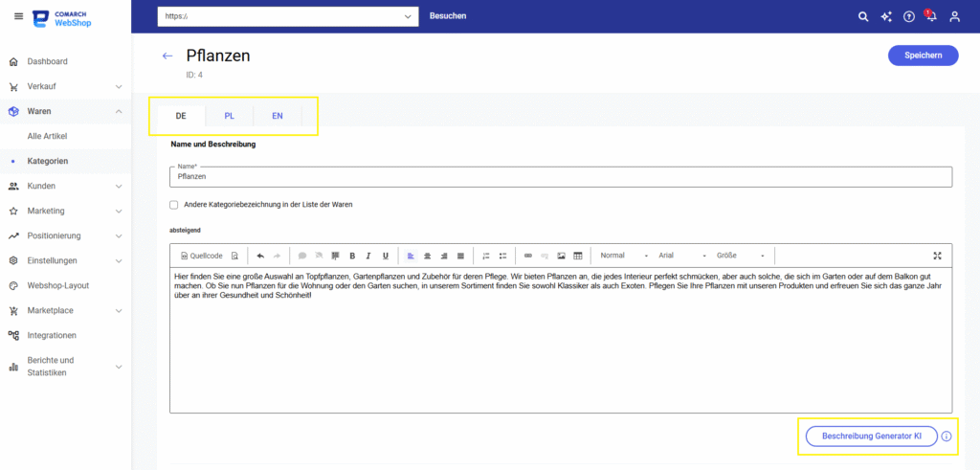Screen dimensions: 980x470
Task: Click the Comarch WebShop logo
Action: 62,17
